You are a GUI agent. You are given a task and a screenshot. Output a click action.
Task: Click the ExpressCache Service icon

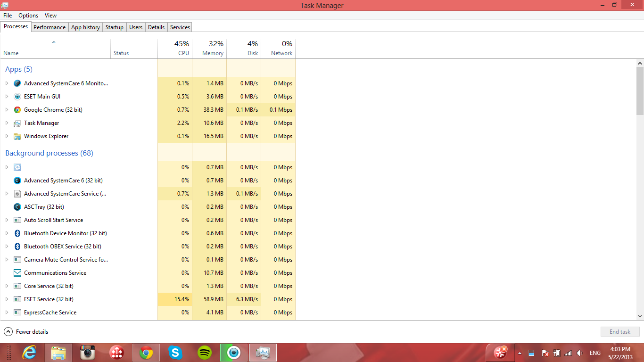tap(17, 313)
